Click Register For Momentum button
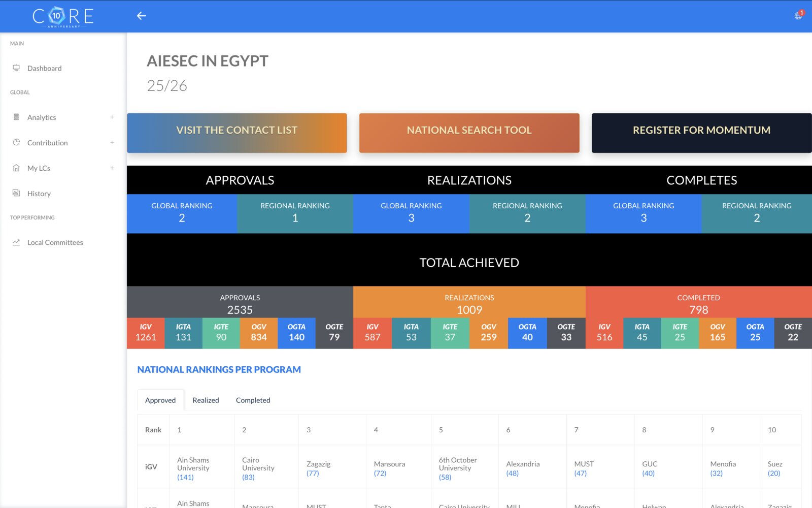The height and width of the screenshot is (508, 812). pos(702,133)
